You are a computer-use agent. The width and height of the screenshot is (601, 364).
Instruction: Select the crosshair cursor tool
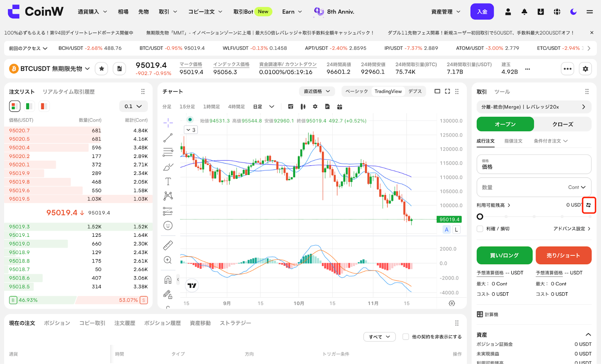[x=168, y=122]
